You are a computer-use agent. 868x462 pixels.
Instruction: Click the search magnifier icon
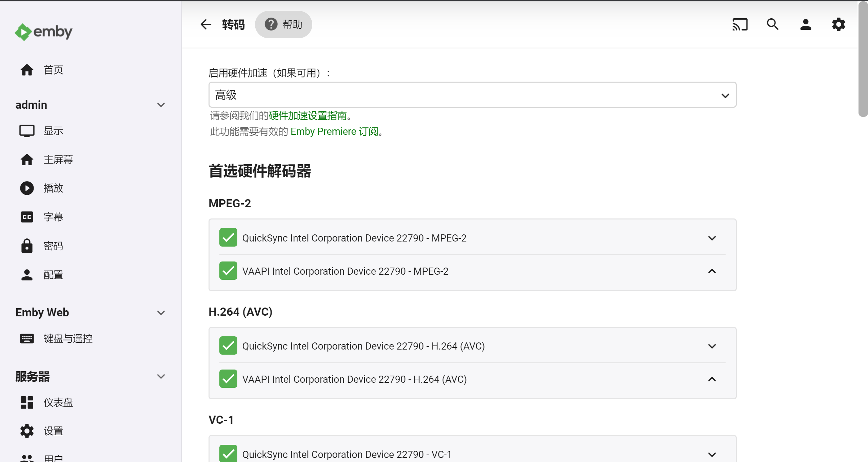point(772,24)
